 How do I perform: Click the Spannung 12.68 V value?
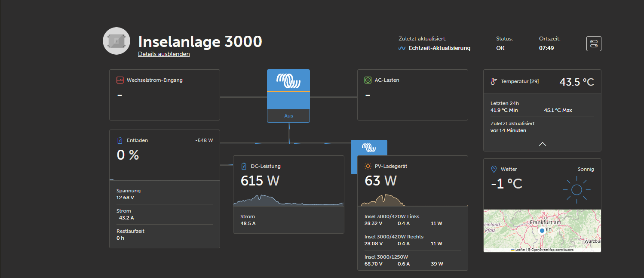point(125,198)
